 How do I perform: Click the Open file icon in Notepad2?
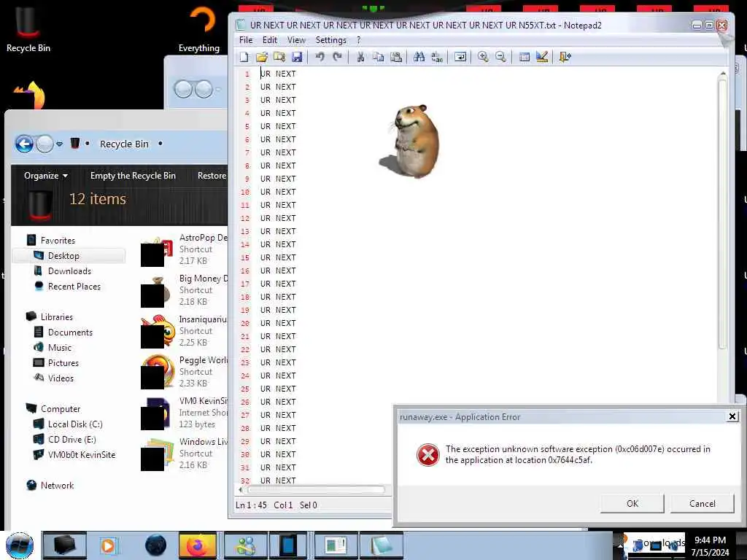point(262,57)
